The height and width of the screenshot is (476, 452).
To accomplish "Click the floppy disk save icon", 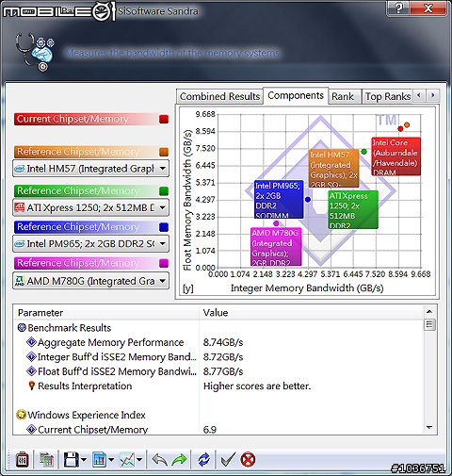I will 72,460.
